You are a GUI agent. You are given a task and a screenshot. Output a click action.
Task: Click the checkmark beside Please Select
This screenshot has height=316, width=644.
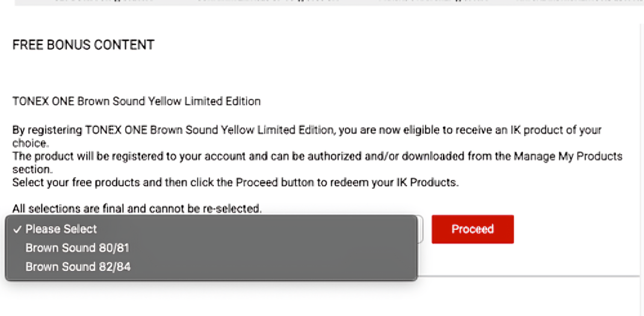point(17,229)
